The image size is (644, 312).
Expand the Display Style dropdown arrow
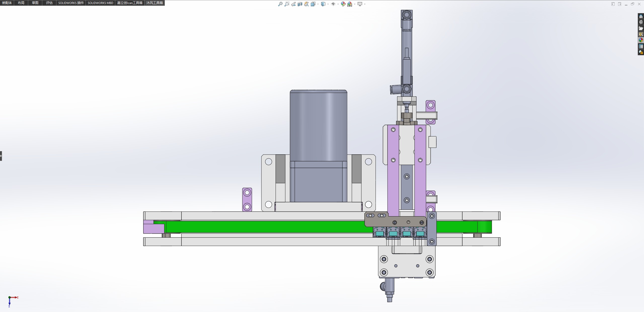pos(328,4)
